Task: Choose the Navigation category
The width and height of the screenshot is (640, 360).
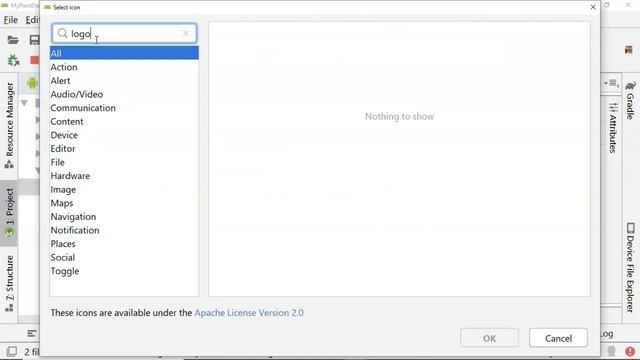Action: 124,217
